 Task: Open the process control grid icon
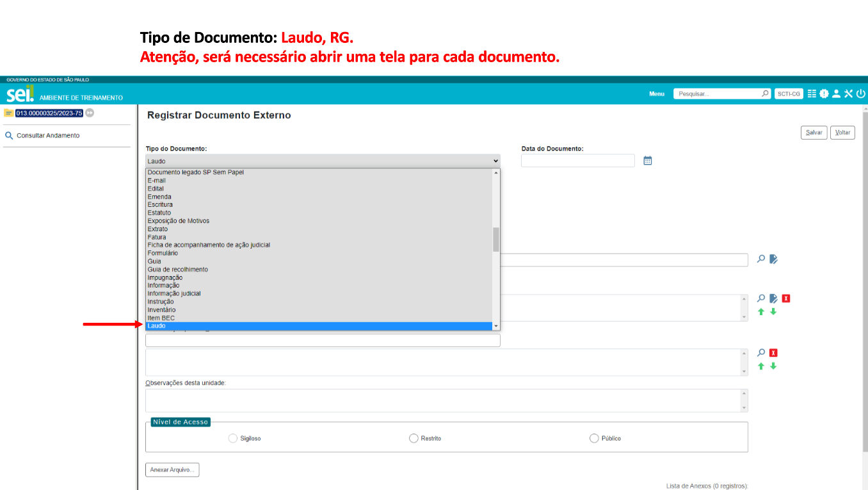click(812, 94)
